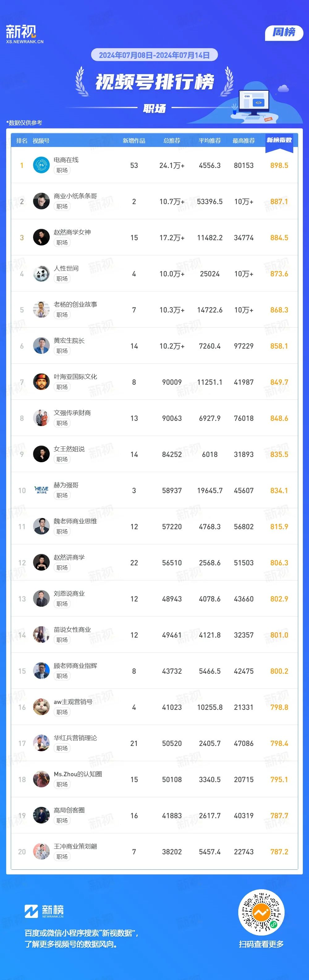Click 职场 tag under 黄宏生院长
The image size is (309, 980).
click(62, 351)
